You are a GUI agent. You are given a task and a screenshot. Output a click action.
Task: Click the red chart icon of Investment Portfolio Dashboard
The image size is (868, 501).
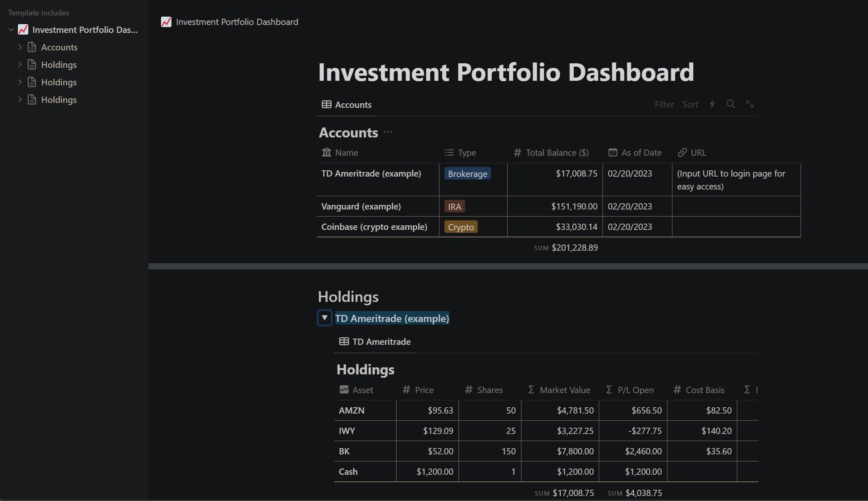point(23,30)
